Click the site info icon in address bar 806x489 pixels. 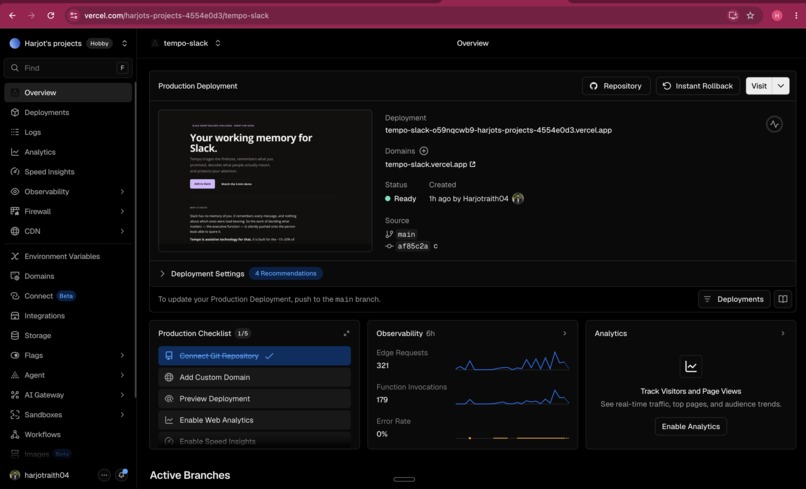click(74, 15)
